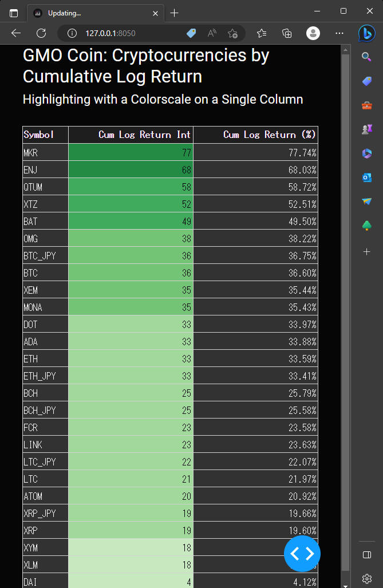
Task: Select the MONA symbol cell
Action: tap(45, 307)
